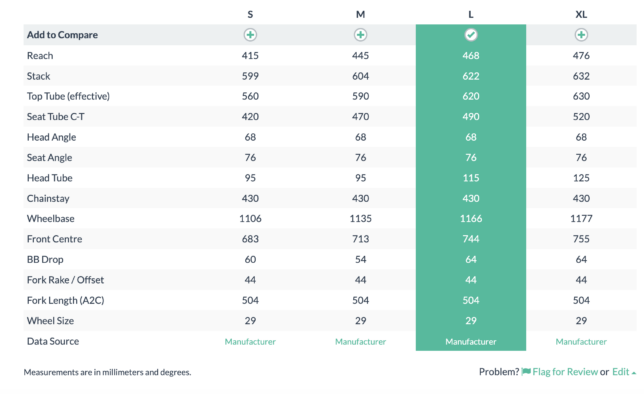Click the Reach row label

click(x=40, y=55)
